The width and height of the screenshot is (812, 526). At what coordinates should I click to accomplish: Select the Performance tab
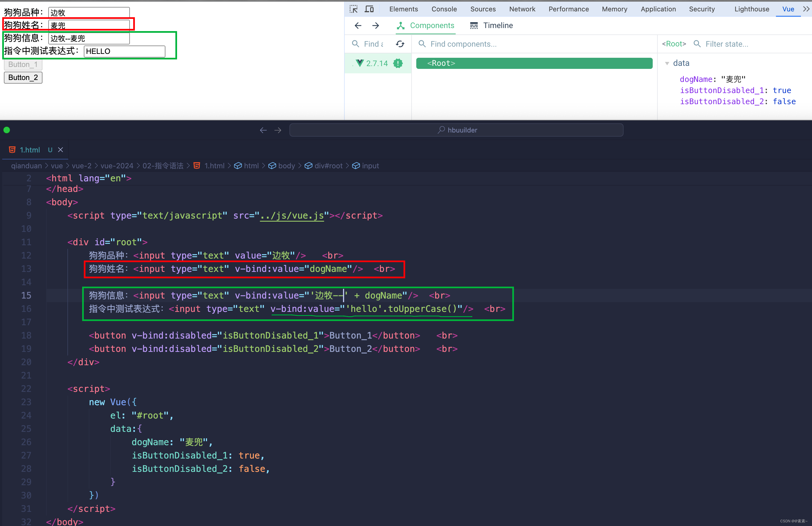(568, 9)
